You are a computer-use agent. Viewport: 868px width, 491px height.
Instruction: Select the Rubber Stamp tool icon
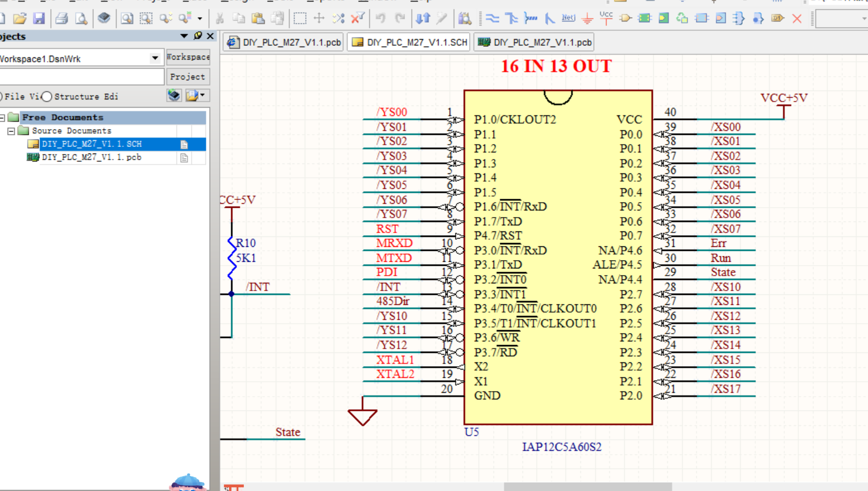pyautogui.click(x=278, y=18)
